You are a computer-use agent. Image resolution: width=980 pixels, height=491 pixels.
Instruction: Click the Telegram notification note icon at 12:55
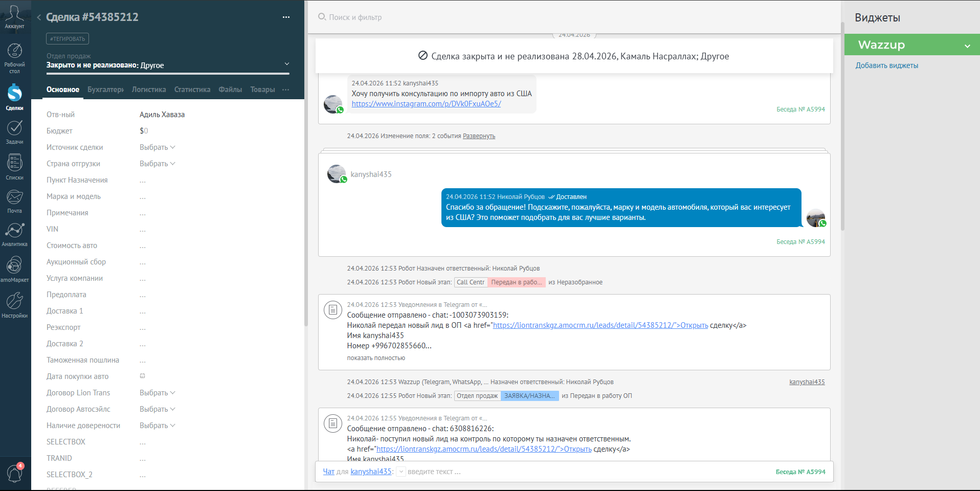pos(333,423)
